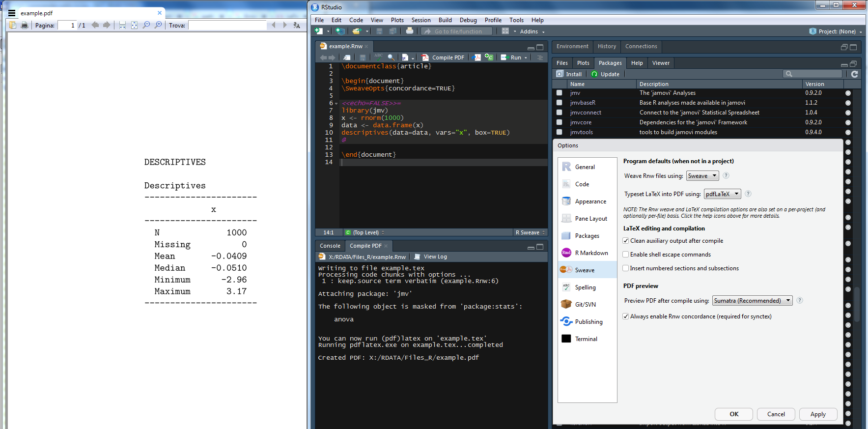
Task: Click the insert chunk icon
Action: point(489,57)
